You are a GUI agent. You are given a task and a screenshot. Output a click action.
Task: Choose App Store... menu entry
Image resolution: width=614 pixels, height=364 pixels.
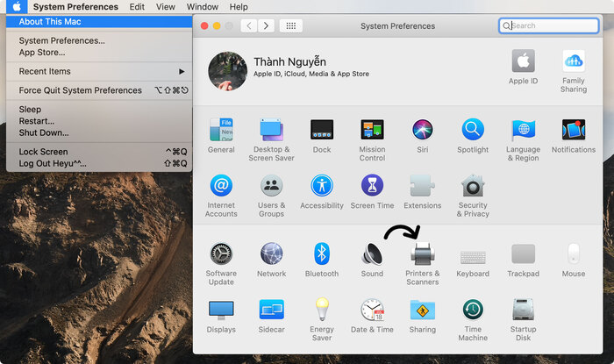[99, 53]
